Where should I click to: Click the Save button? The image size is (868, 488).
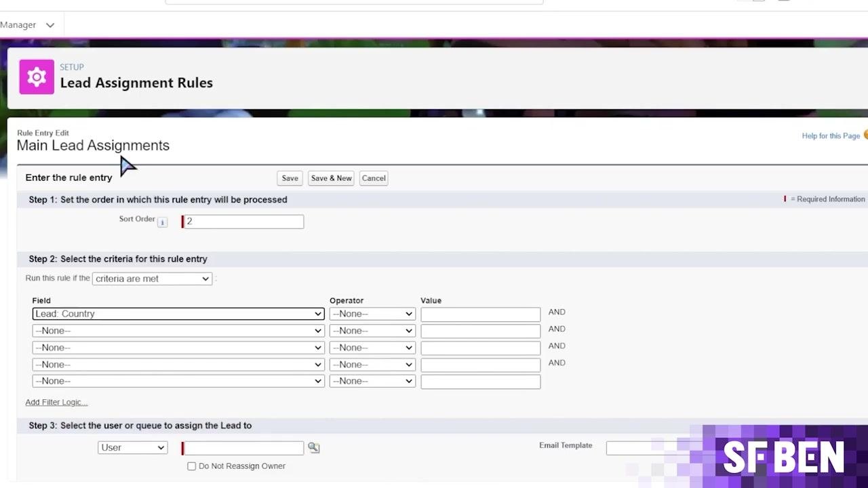coord(290,178)
